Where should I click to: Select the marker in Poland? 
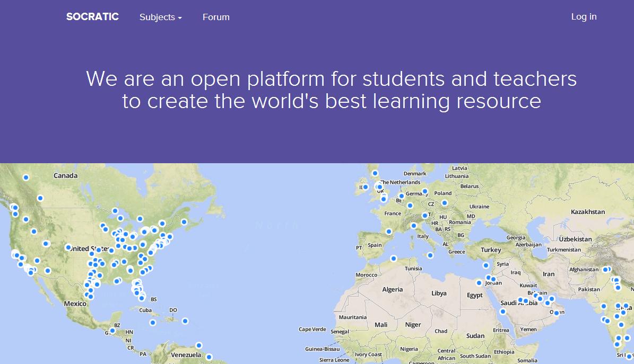point(445,203)
